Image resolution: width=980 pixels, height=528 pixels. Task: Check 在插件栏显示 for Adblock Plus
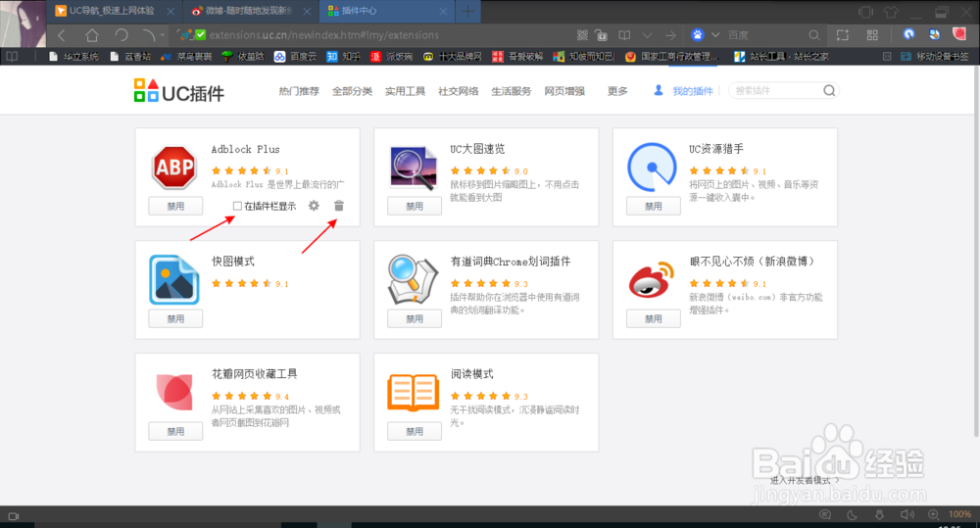click(x=237, y=206)
